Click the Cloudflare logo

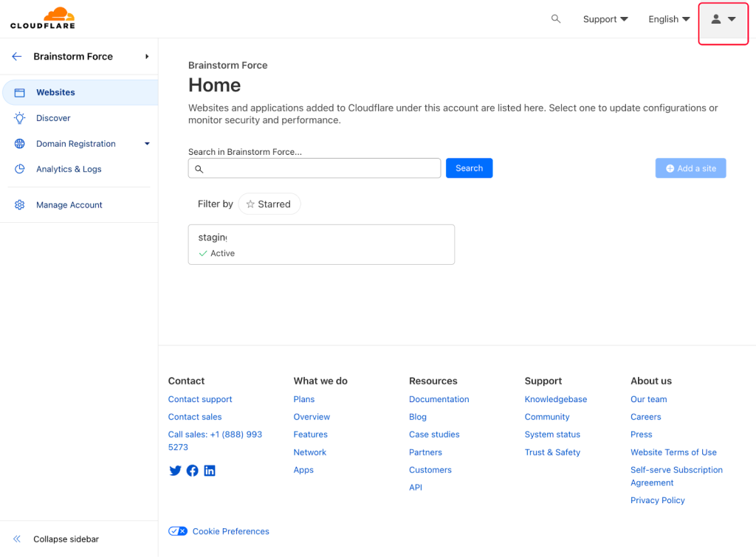click(42, 18)
